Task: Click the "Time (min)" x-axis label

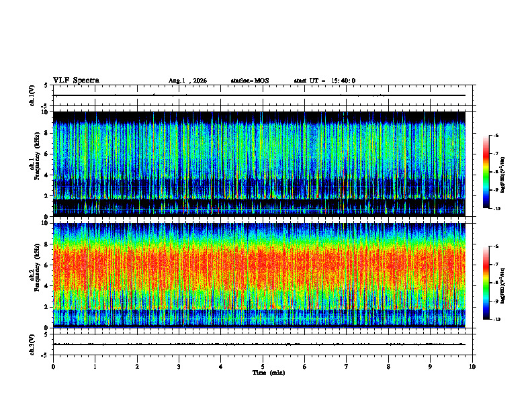Action: click(269, 373)
